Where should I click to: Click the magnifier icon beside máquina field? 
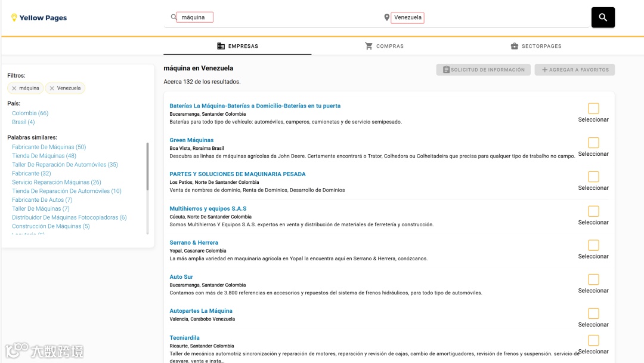[x=174, y=17]
